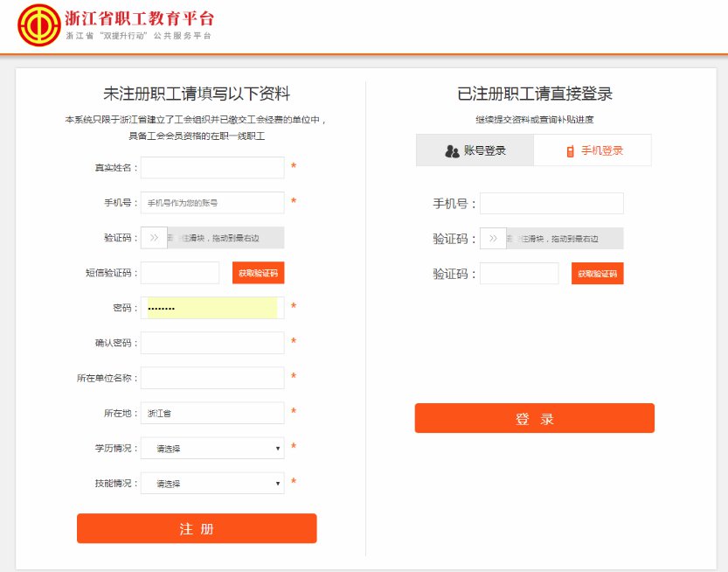Click 获取验证码 in the login panel
This screenshot has height=572, width=728.
pyautogui.click(x=598, y=274)
